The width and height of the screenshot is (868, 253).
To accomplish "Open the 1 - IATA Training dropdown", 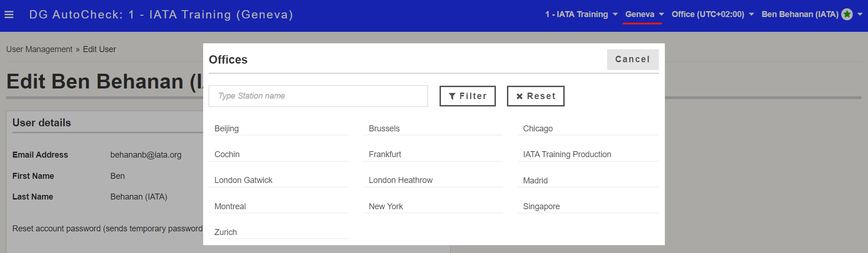I will pyautogui.click(x=581, y=14).
